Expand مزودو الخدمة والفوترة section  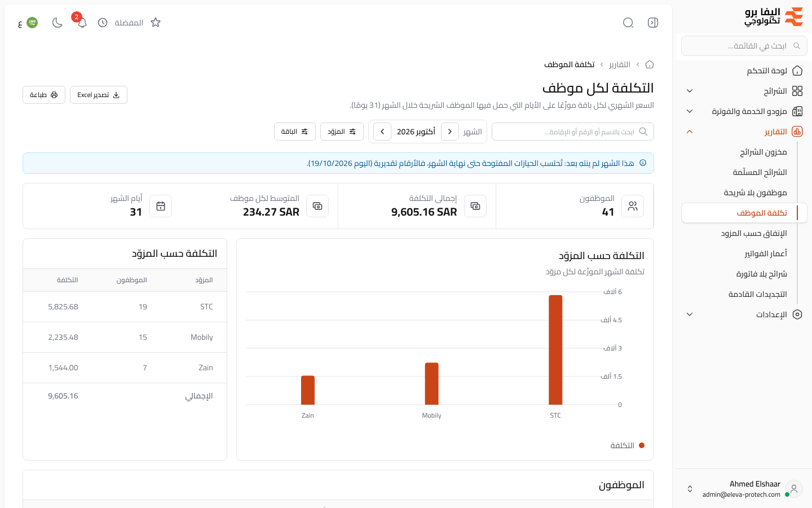pos(690,111)
